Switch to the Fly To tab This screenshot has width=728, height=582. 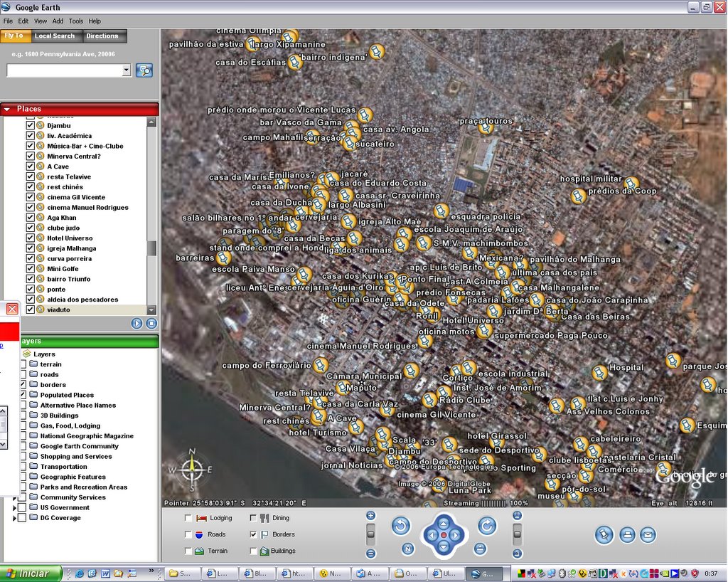[15, 36]
